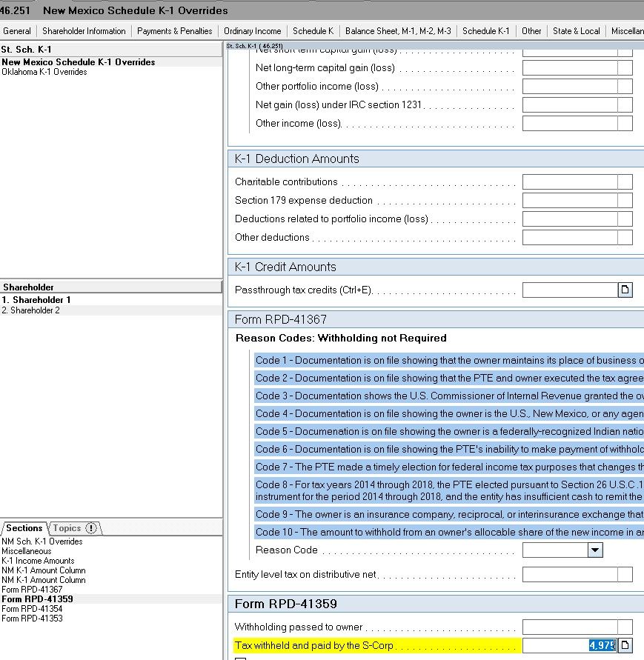Switch to the Schedule K tab
The height and width of the screenshot is (660, 644).
314,31
